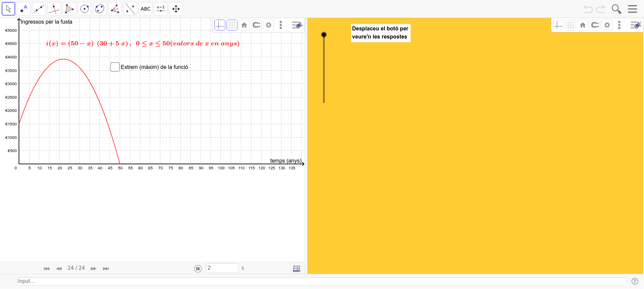Click the playback seconds field
644x289 pixels.
click(222, 268)
